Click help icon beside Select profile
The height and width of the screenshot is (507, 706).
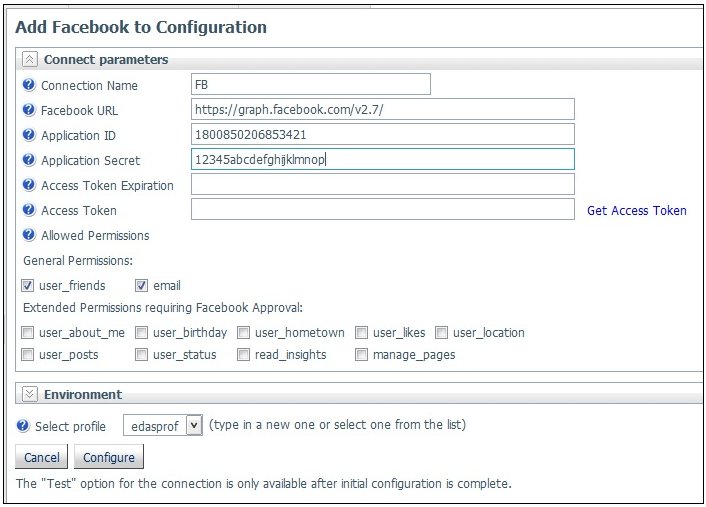click(x=23, y=426)
